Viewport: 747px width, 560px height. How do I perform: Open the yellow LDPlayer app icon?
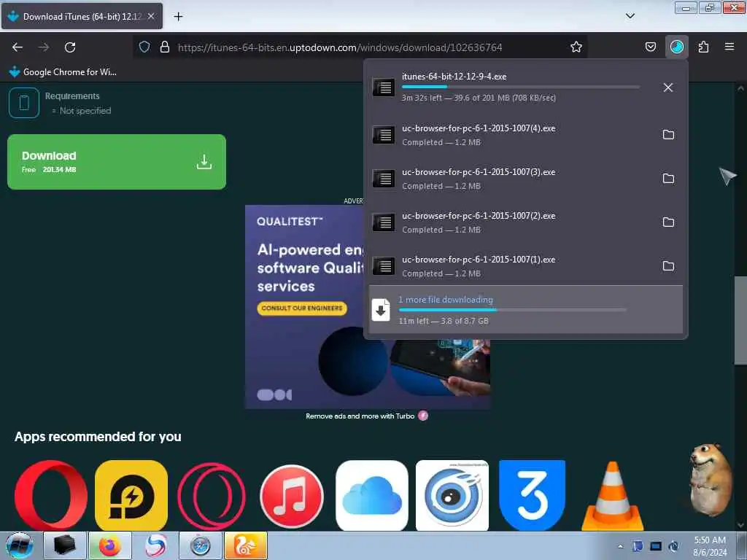(131, 495)
